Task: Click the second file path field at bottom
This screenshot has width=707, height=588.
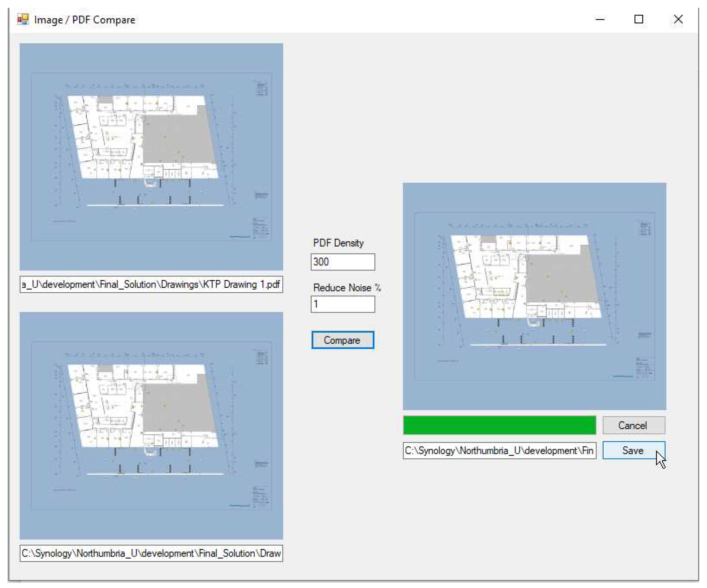Action: pyautogui.click(x=151, y=553)
